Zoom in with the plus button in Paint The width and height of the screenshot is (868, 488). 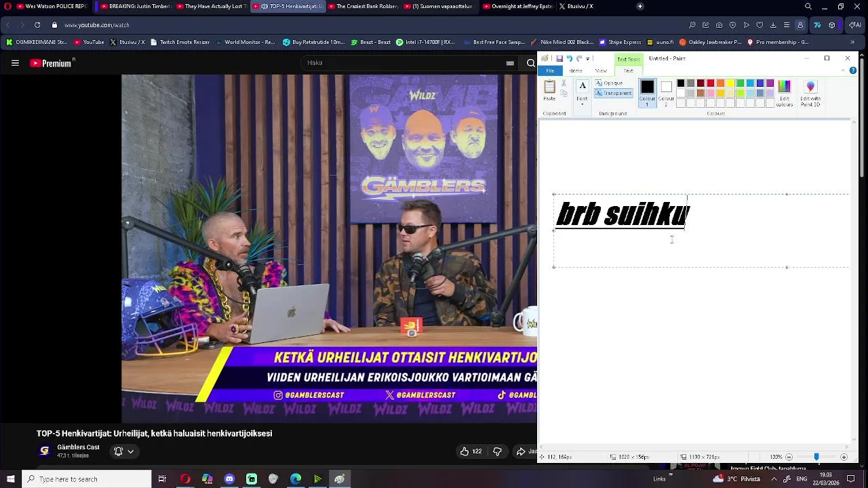[844, 457]
